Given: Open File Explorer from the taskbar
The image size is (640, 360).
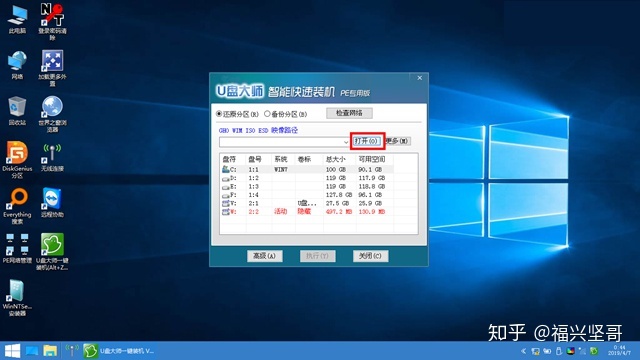Looking at the screenshot, I should pos(50,351).
